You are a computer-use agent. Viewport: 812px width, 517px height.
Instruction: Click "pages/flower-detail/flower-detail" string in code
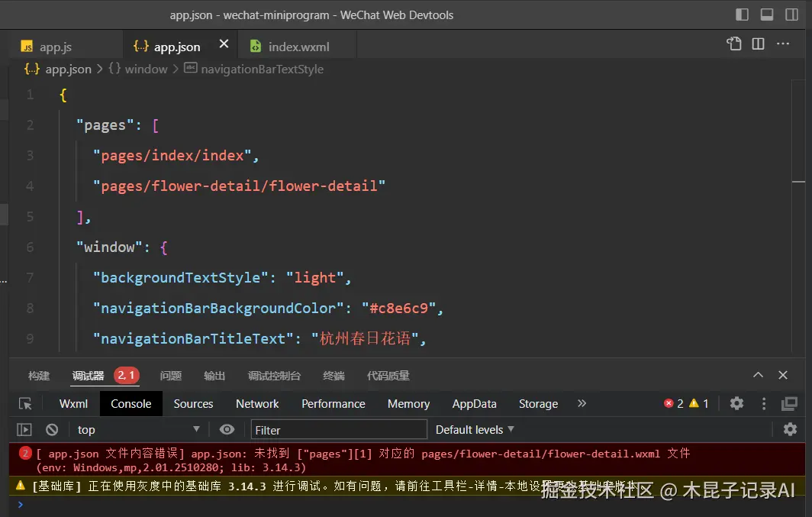point(240,186)
